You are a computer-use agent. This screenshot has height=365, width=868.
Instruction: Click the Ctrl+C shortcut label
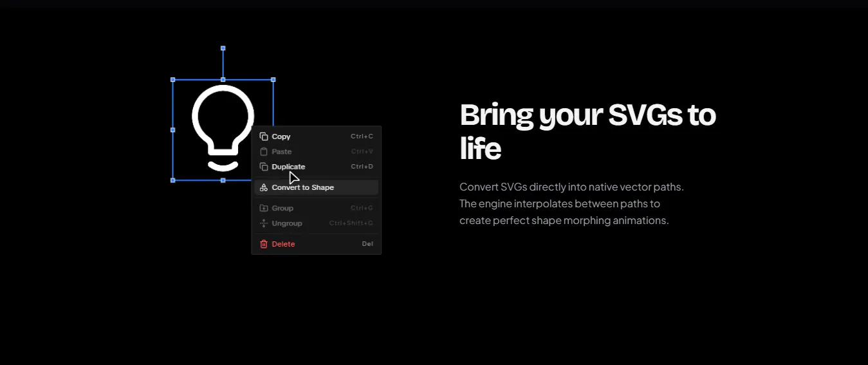coord(362,136)
